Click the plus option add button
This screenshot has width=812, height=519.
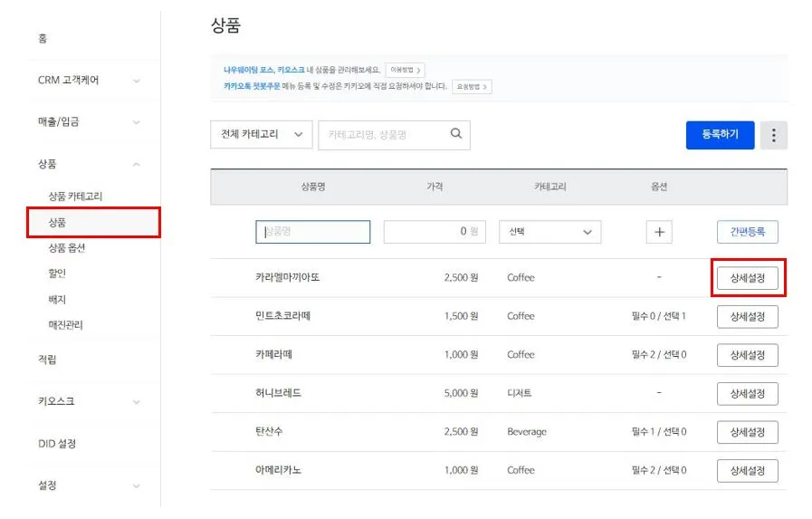click(x=659, y=232)
